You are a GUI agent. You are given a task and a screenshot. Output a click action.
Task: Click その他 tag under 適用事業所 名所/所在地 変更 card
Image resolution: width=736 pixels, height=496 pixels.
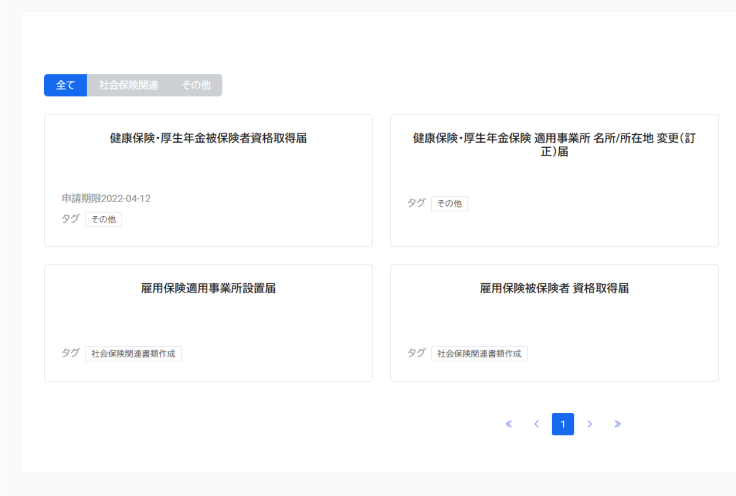[x=449, y=204]
